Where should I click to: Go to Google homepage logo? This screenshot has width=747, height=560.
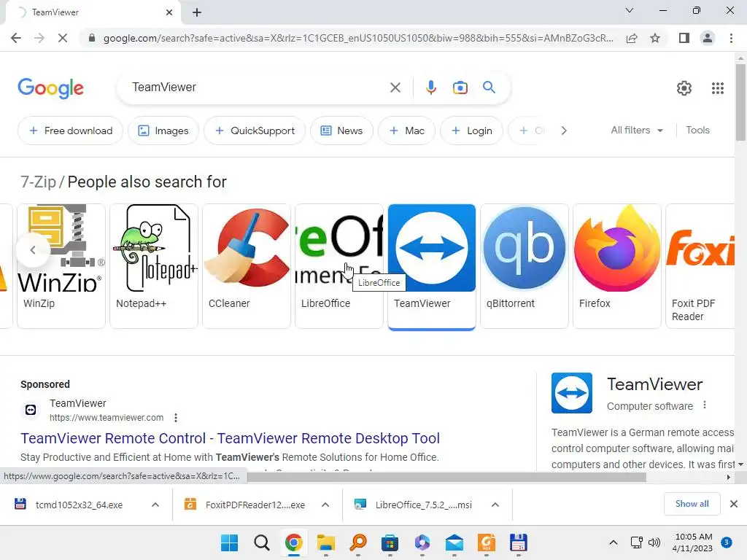50,88
